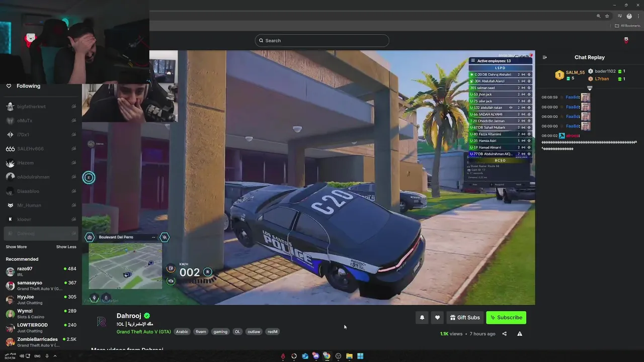Click the heart icon beside Following

click(x=9, y=86)
